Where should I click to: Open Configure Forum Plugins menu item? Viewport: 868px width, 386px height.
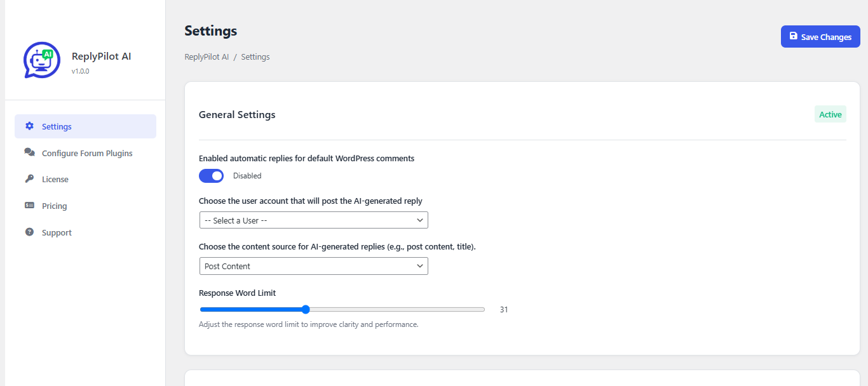[x=87, y=153]
